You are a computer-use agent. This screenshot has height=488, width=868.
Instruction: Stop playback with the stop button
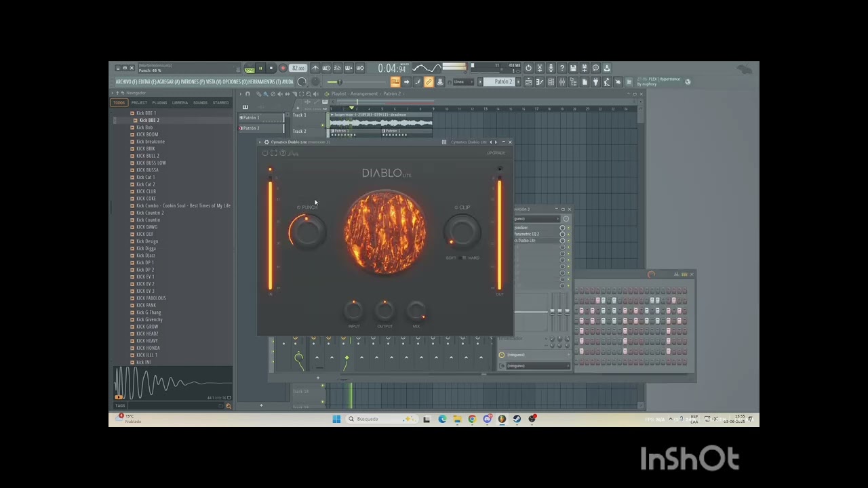(271, 68)
